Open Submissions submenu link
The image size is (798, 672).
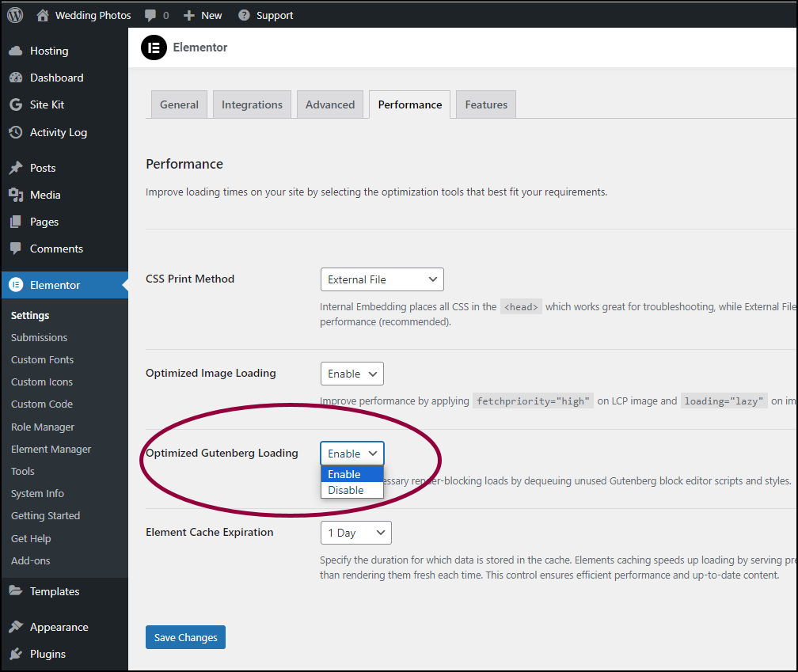click(x=40, y=337)
